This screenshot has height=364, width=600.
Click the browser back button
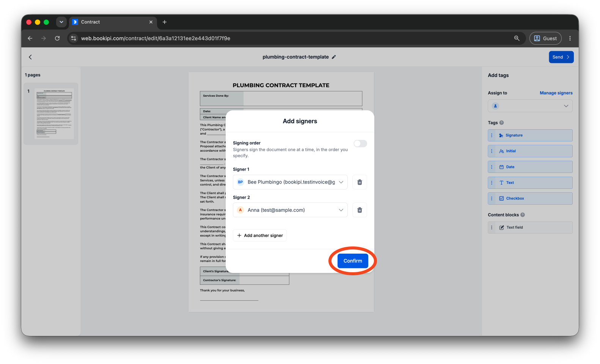coord(30,38)
